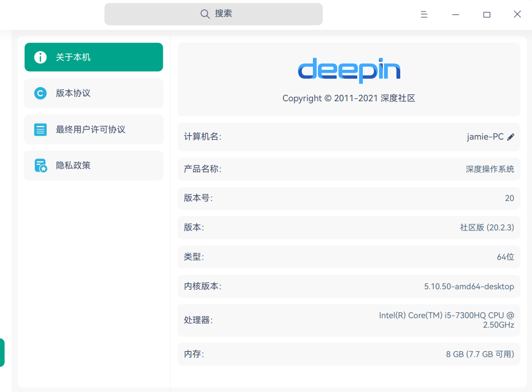Click the version number value 20
Image resolution: width=532 pixels, height=392 pixels.
click(509, 198)
